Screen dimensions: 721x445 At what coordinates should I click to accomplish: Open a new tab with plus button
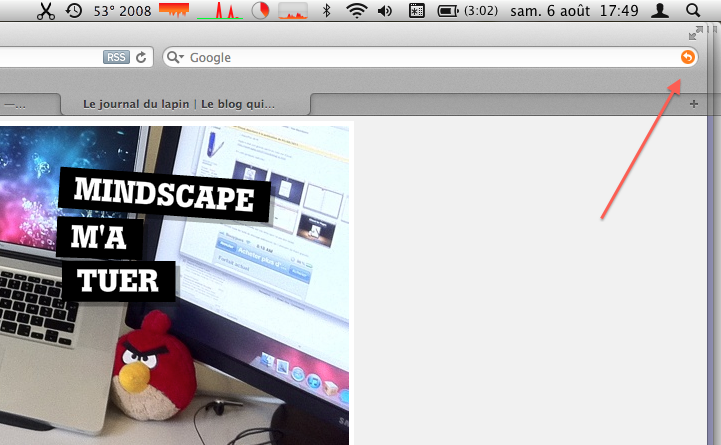pyautogui.click(x=695, y=104)
